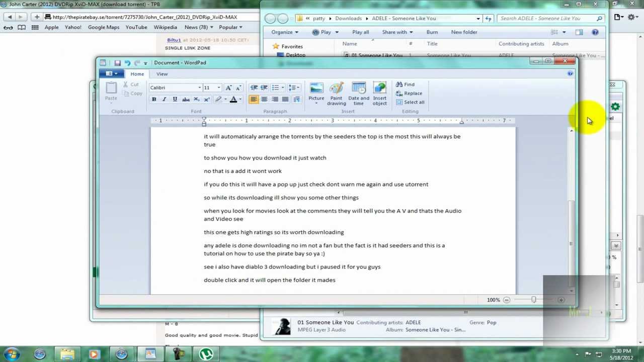Click the left indent marker on ruler
The image size is (644, 362).
pos(204,123)
